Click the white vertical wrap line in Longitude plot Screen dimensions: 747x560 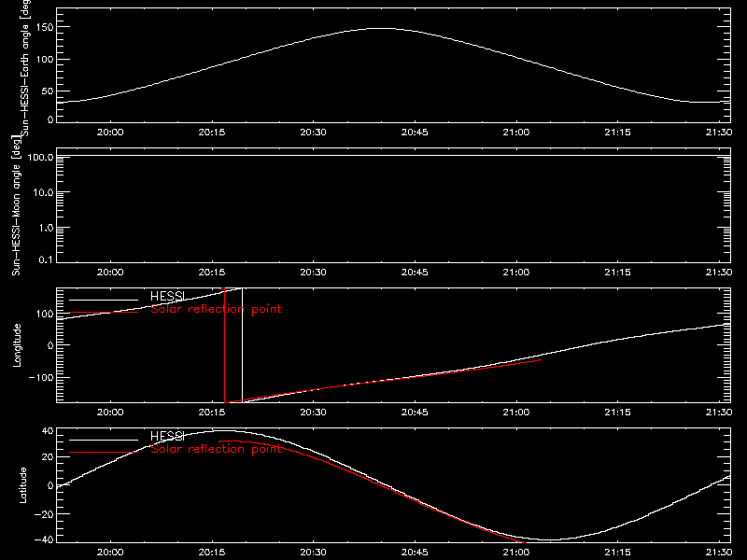point(242,345)
